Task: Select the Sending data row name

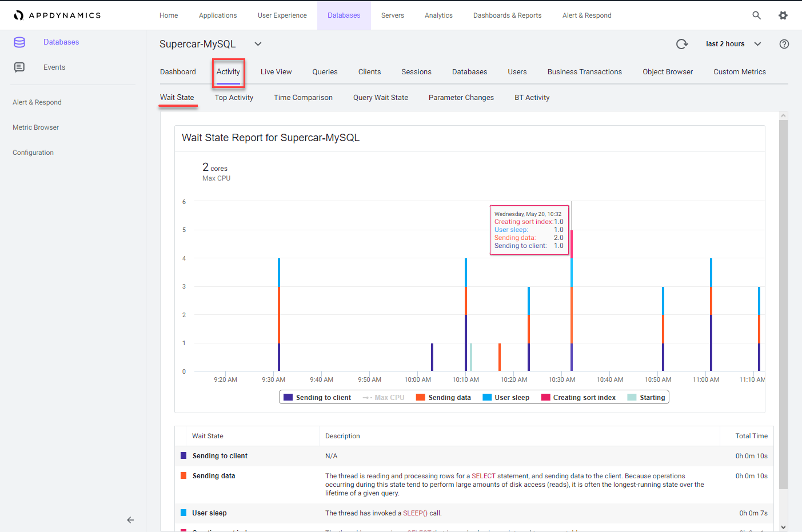Action: [x=214, y=476]
